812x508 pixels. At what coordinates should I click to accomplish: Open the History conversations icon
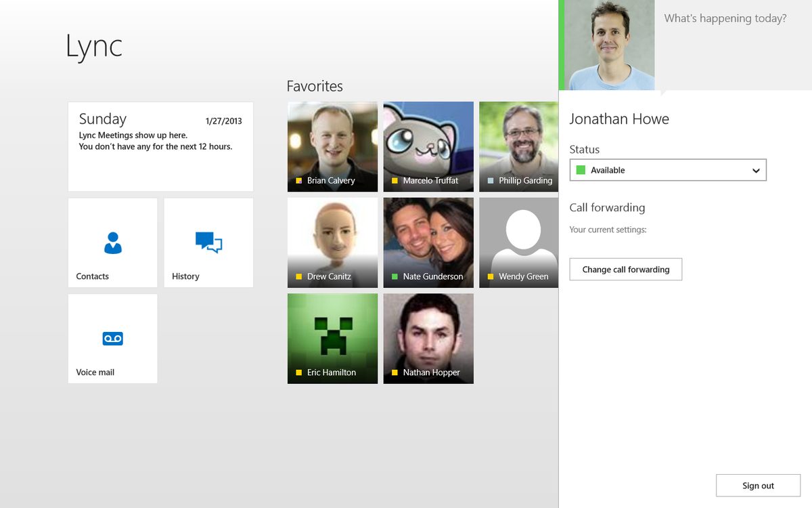(x=208, y=242)
